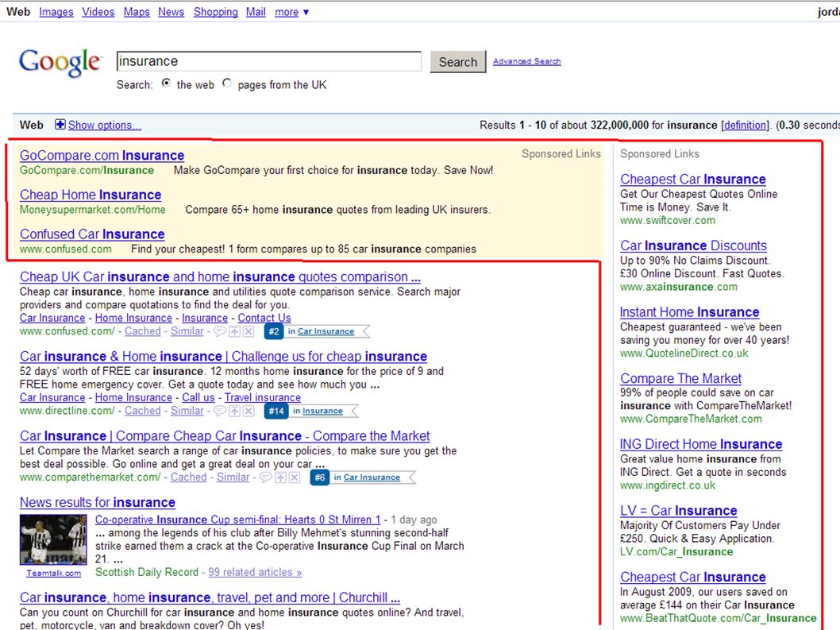
Task: Click Call us sitelink under directline
Action: [198, 397]
